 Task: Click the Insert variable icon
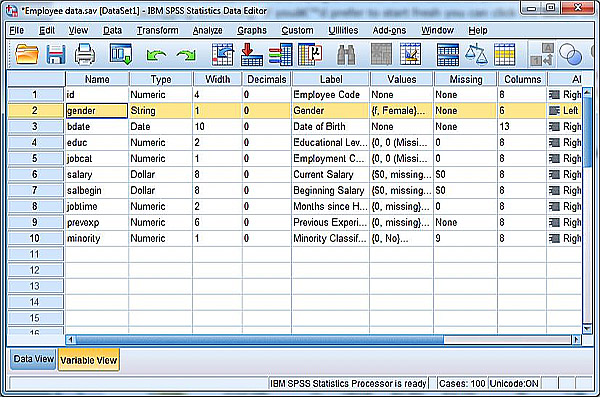pos(410,54)
